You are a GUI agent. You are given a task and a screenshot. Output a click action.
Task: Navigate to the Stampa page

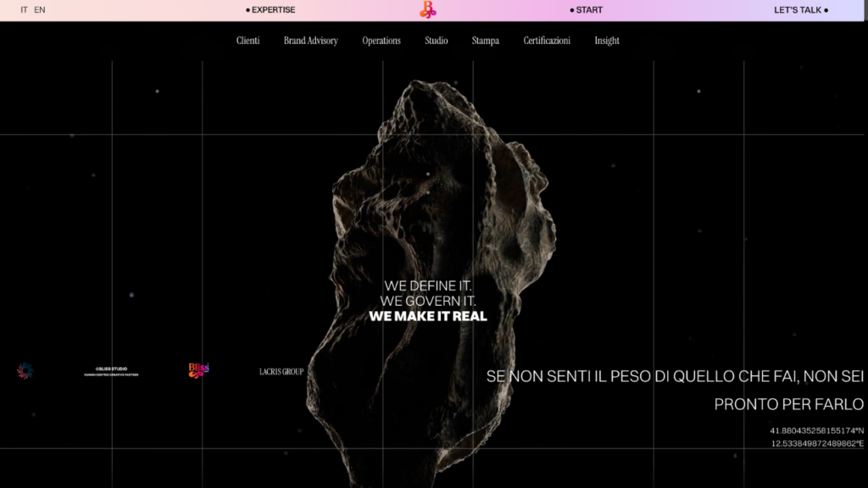[486, 41]
